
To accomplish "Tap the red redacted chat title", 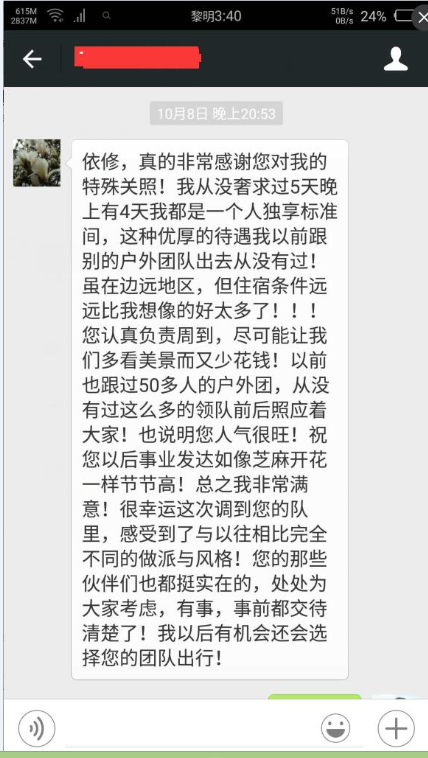I will pos(137,58).
